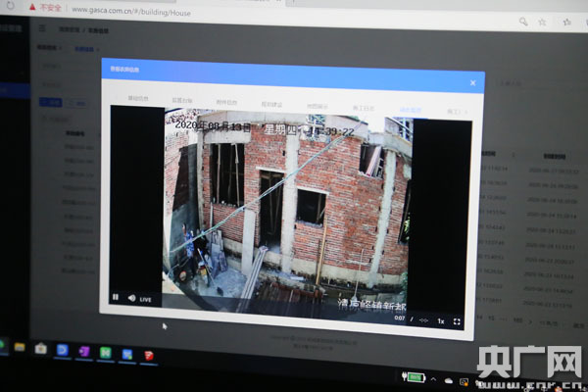Click the battery icon in the system tray
The height and width of the screenshot is (392, 588).
click(416, 377)
